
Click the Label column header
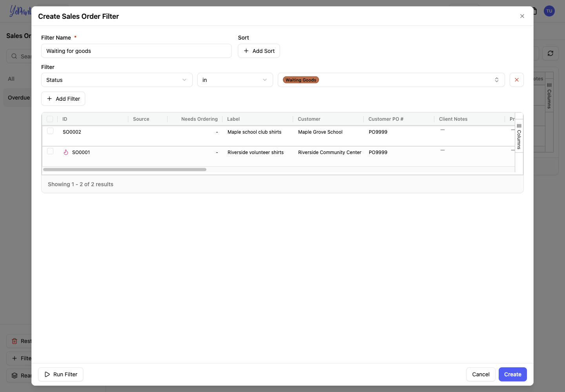[x=258, y=119]
